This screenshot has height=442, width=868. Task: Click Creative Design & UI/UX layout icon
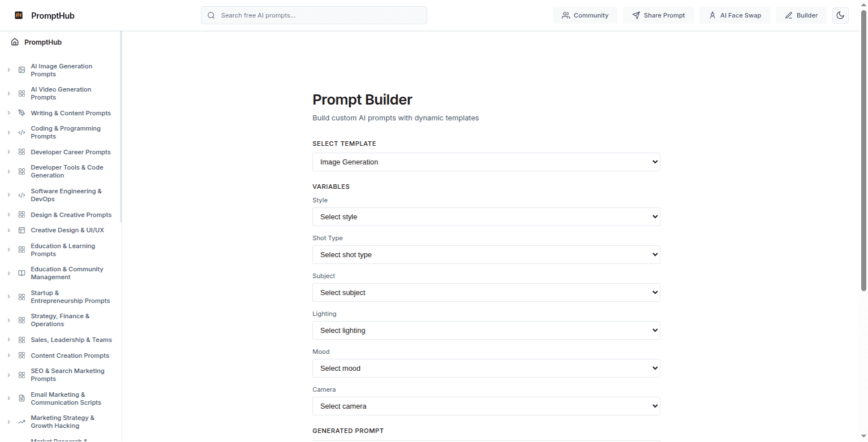[x=22, y=230]
